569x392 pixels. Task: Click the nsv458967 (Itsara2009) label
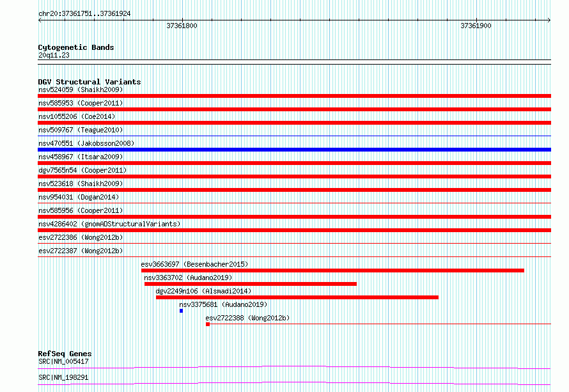81,157
